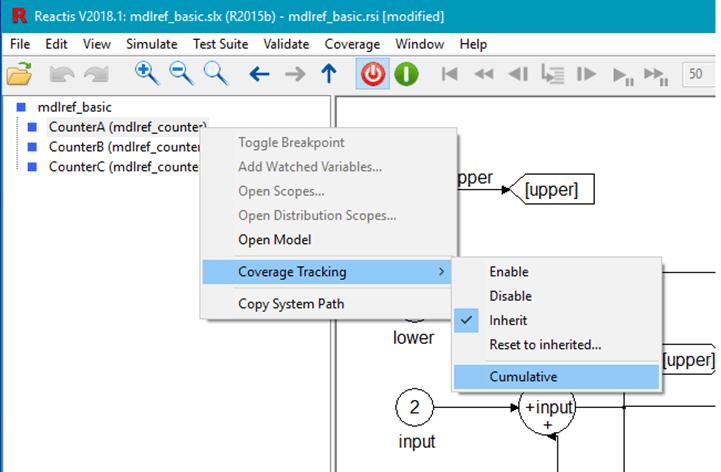Click the [upper] Goto block in diagram
The image size is (721, 472).
pyautogui.click(x=551, y=189)
